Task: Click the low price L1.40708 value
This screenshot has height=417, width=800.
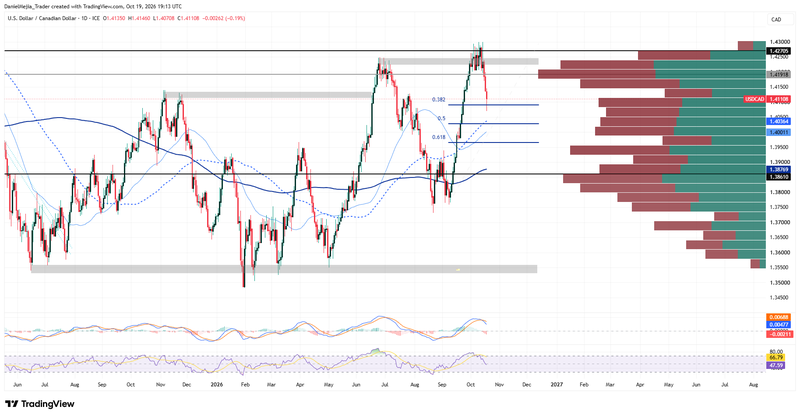Action: [162, 18]
